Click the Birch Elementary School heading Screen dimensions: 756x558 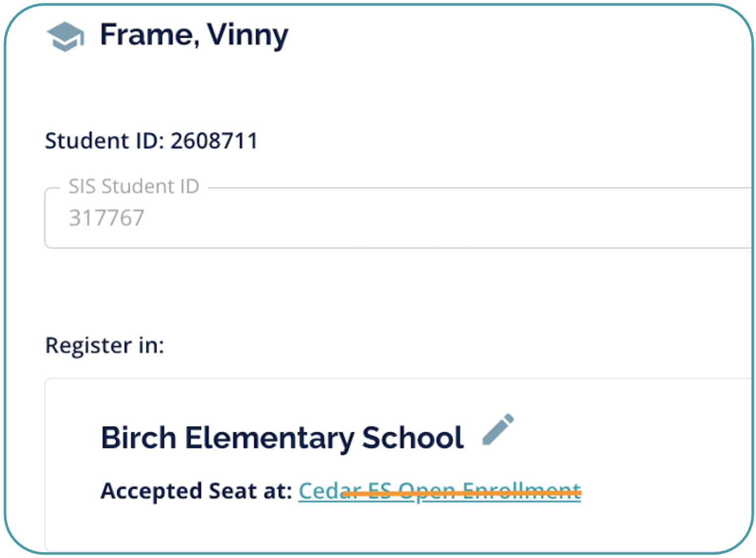[282, 438]
